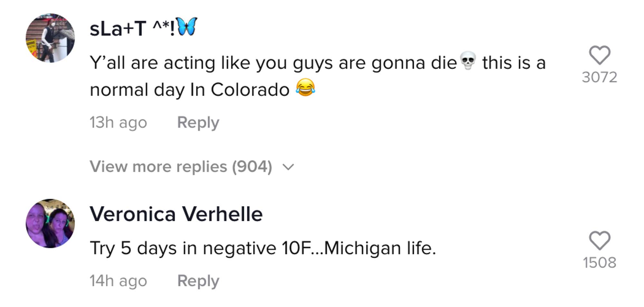Reply to the Michigan life comment

[x=198, y=281]
